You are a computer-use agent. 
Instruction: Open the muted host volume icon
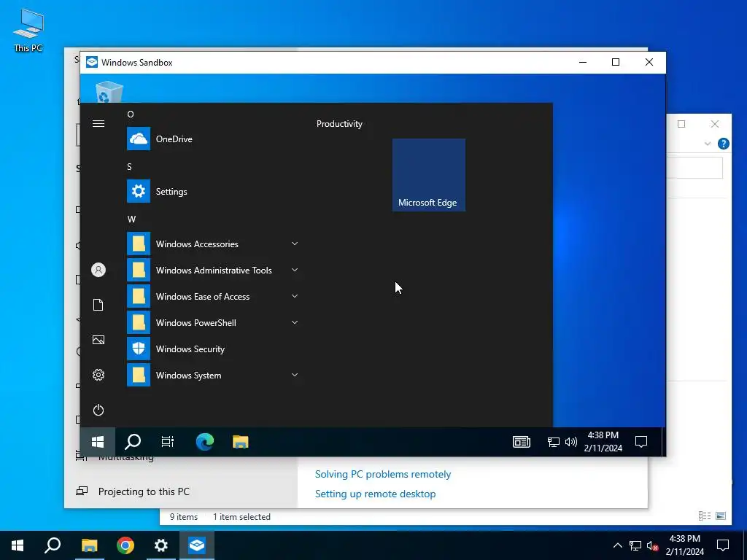coord(652,545)
